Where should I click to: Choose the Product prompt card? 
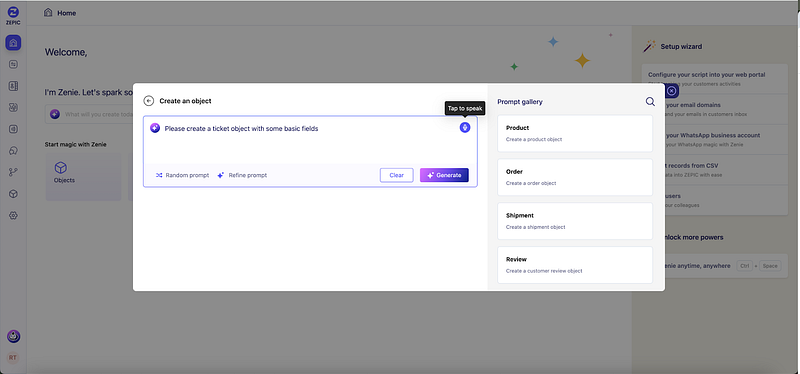[575, 133]
